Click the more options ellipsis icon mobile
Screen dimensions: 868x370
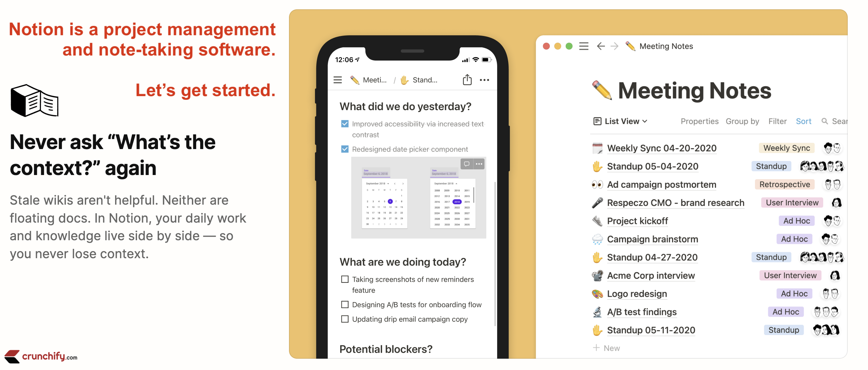pos(486,80)
